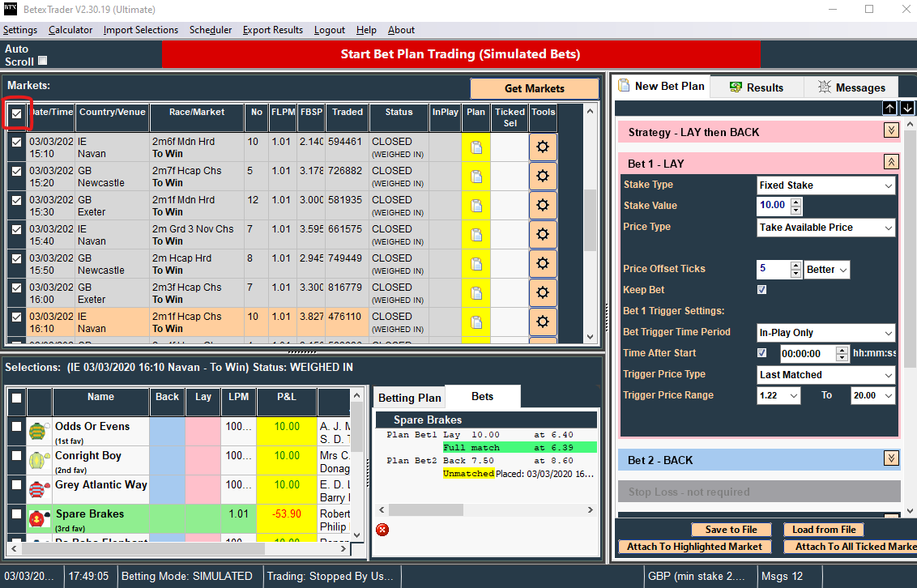Switch to the Results tab
This screenshot has width=917, height=588.
coord(757,87)
